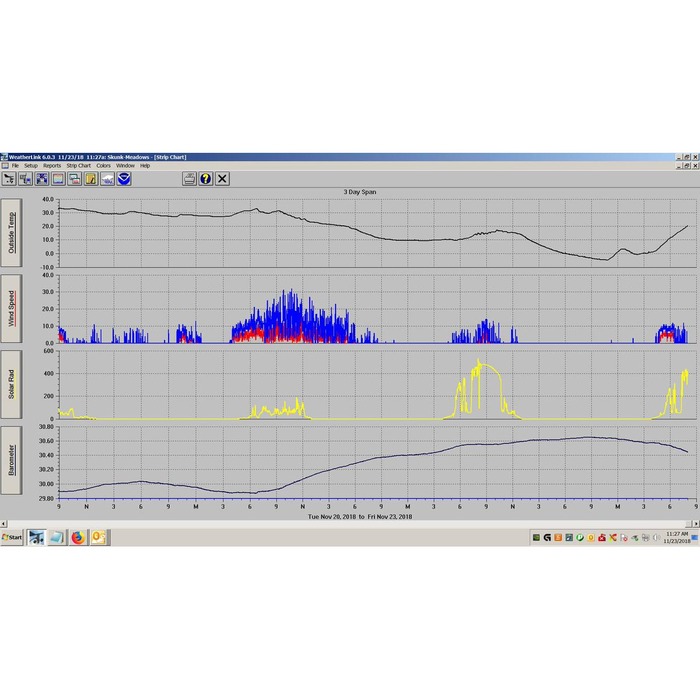Click the NOAA logo toolbar icon
The width and height of the screenshot is (700, 700).
tap(124, 179)
